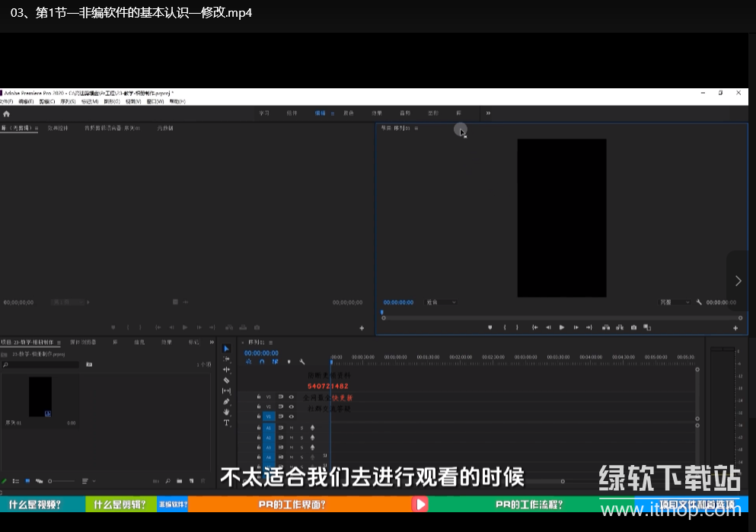Expand Project panel tabs overflow arrows

(212, 342)
